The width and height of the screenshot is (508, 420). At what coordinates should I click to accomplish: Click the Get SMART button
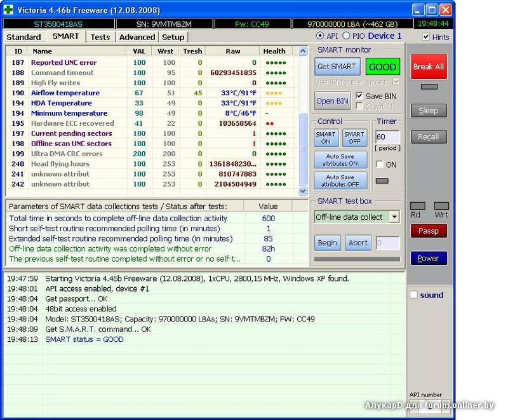(337, 67)
